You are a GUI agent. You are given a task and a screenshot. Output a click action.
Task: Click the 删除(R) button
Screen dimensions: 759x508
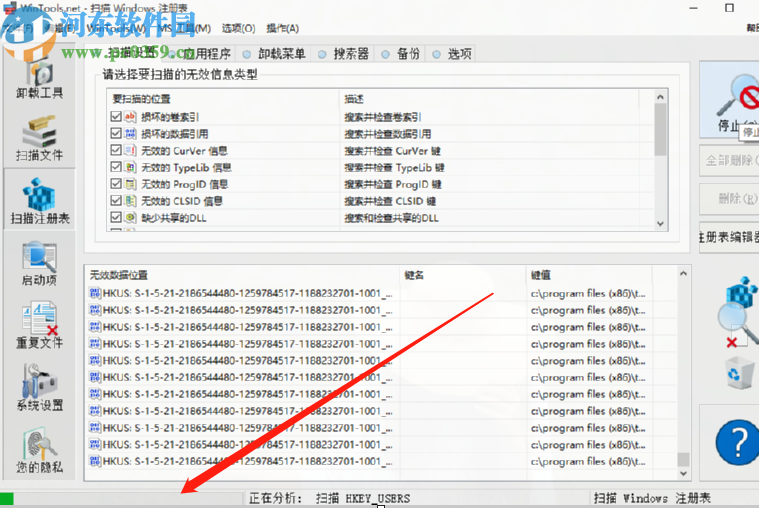coord(730,199)
